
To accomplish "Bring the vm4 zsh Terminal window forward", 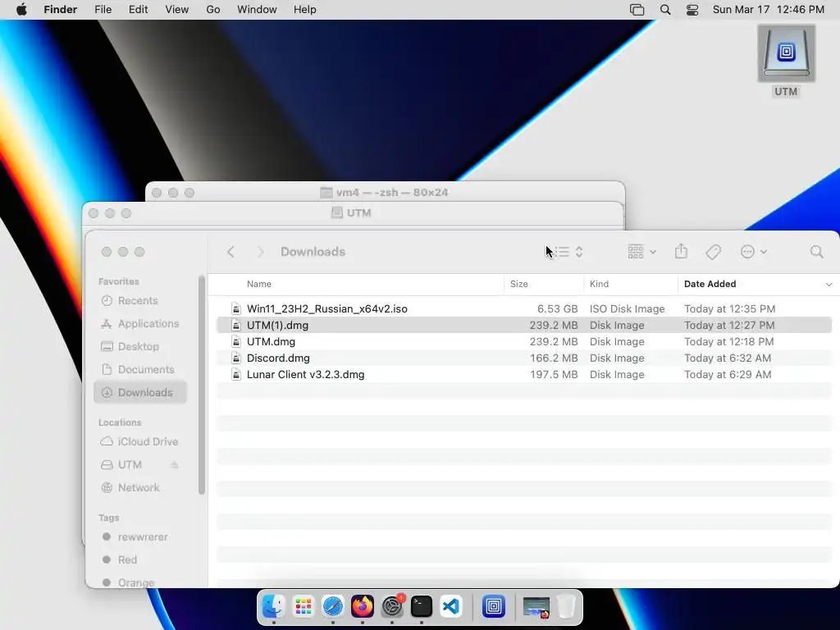I will click(384, 192).
